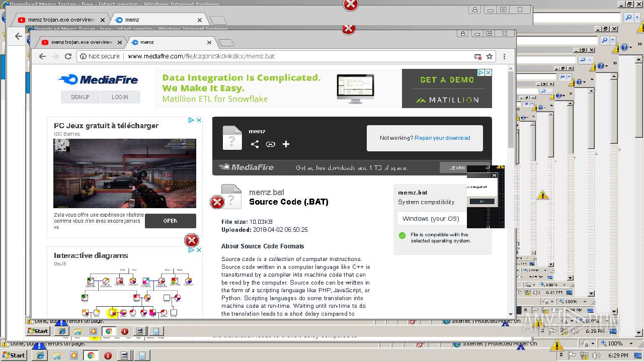Click the SIGN UP button
The width and height of the screenshot is (644, 362).
click(x=80, y=97)
